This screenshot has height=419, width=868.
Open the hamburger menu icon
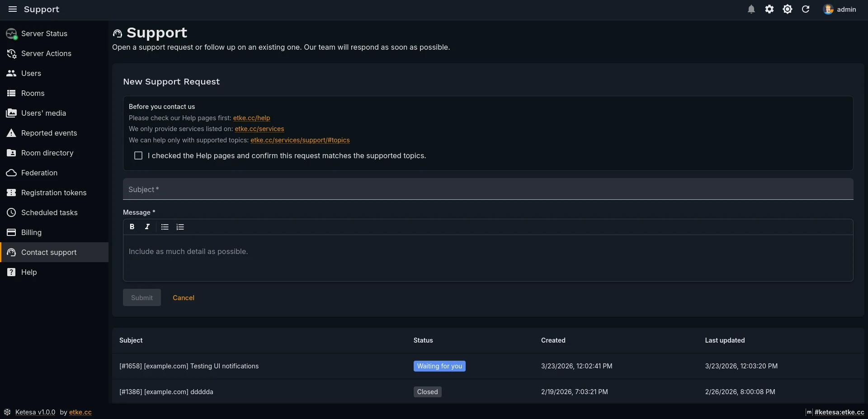tap(13, 9)
